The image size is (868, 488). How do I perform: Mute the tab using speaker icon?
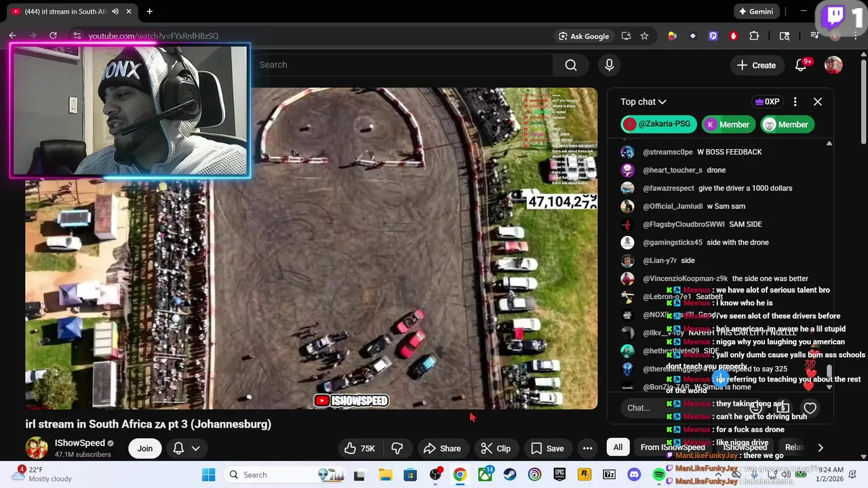115,12
